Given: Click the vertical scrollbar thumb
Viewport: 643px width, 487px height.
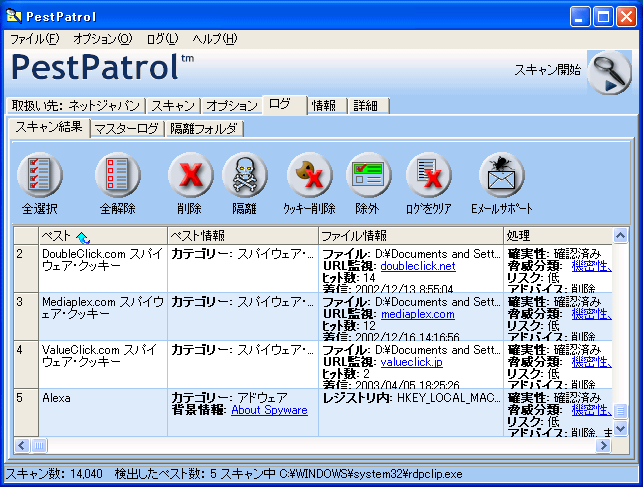Looking at the screenshot, I should pos(620,411).
